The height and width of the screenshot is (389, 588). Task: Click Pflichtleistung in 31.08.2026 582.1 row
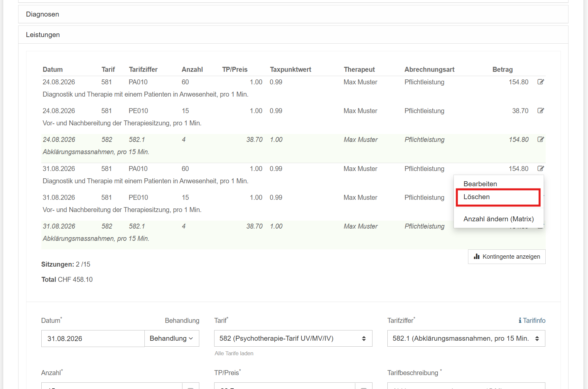pyautogui.click(x=424, y=226)
